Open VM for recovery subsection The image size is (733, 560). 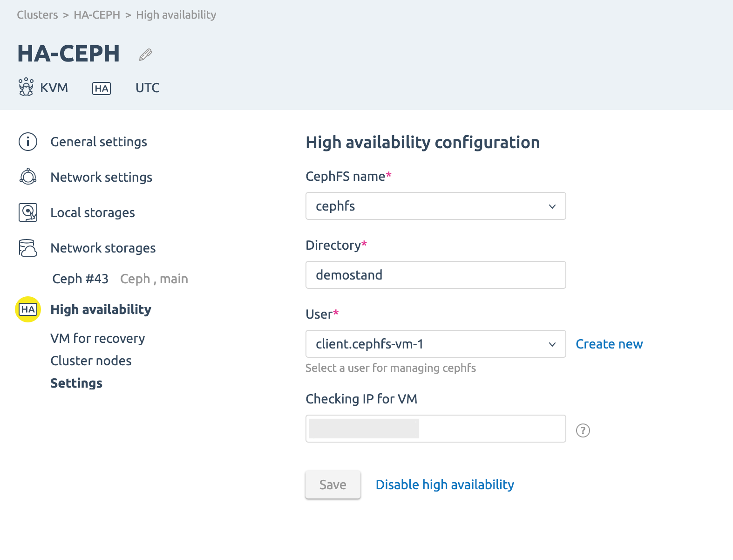click(98, 338)
